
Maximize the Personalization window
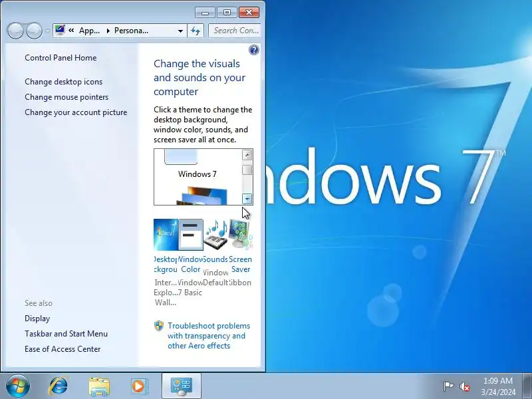pyautogui.click(x=227, y=13)
